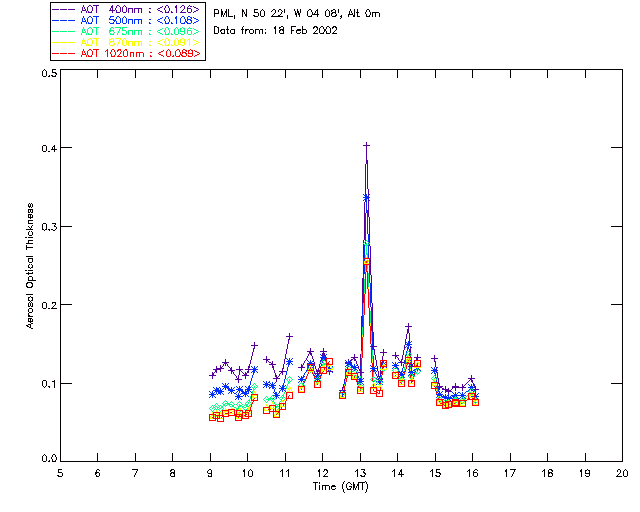Image resolution: width=640 pixels, height=512 pixels.
Task: Click the 'Aerosol Optical Thickness' axis title
Action: point(30,266)
